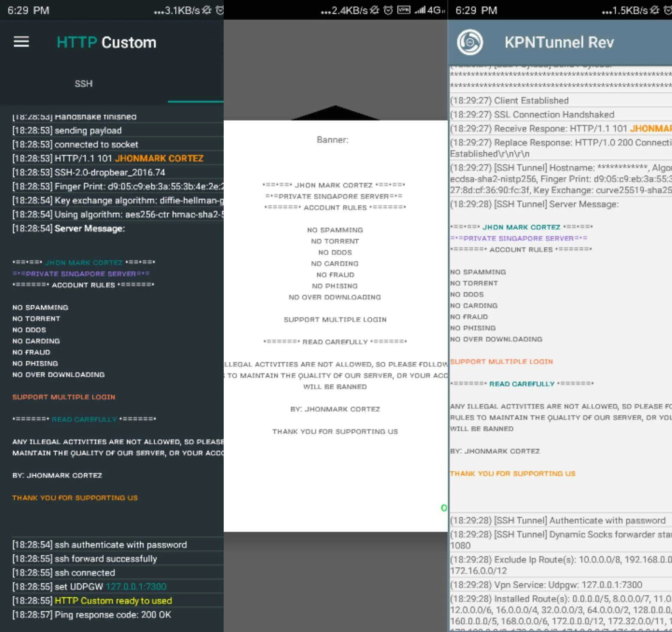Select the "Vpn Service: Udpgw" log line
The image size is (672, 632).
tap(561, 584)
